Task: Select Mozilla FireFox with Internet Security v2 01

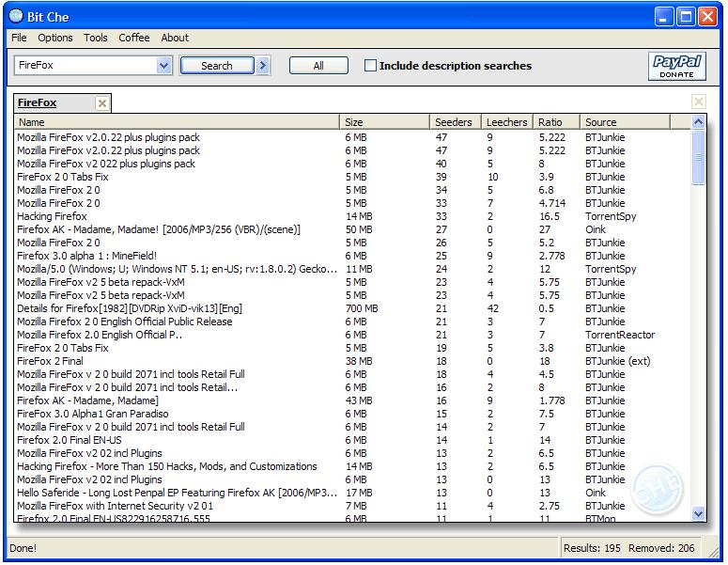Action: [x=352, y=506]
